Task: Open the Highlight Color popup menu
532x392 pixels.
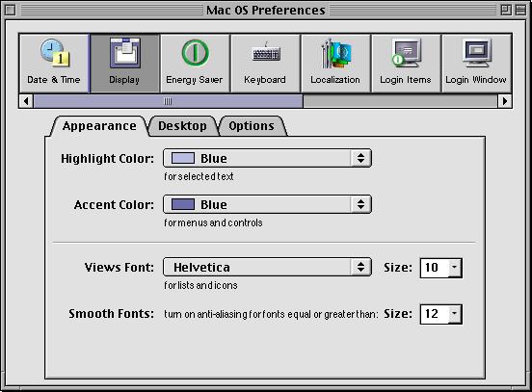Action: tap(267, 158)
